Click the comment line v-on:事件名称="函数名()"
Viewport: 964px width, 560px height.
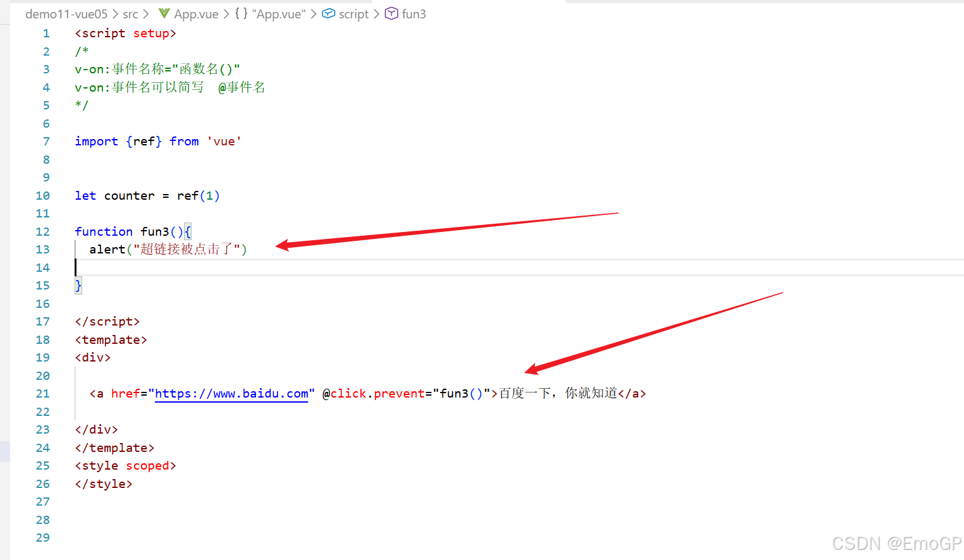click(157, 69)
